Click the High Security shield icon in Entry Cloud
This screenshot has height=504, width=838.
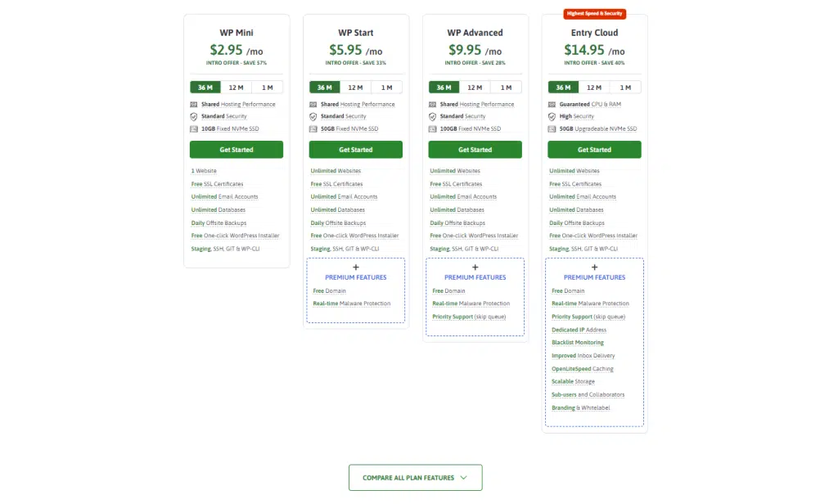pos(552,116)
